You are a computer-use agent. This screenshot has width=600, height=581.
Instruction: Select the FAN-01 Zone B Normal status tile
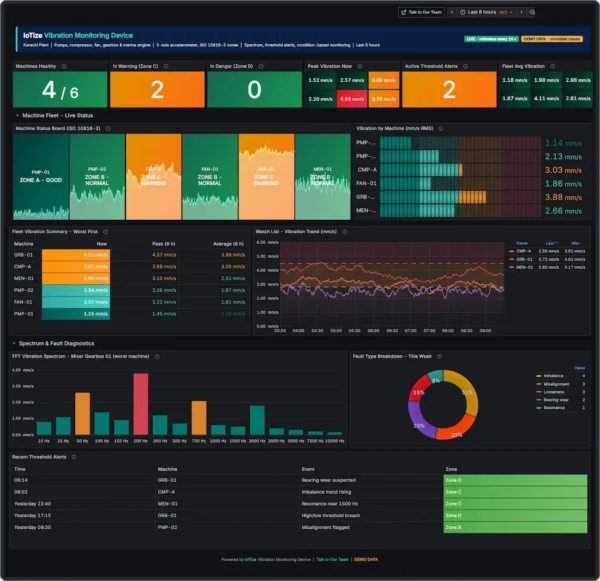pyautogui.click(x=210, y=176)
